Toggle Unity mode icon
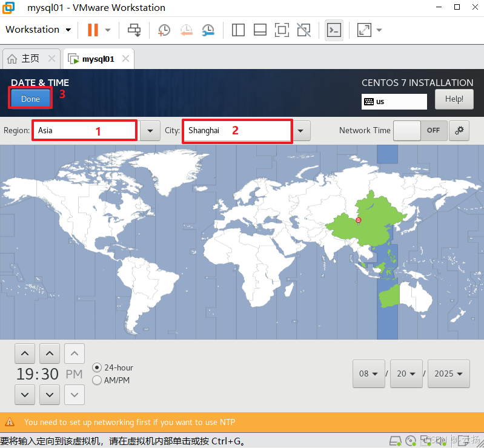The image size is (484, 448). click(x=303, y=30)
